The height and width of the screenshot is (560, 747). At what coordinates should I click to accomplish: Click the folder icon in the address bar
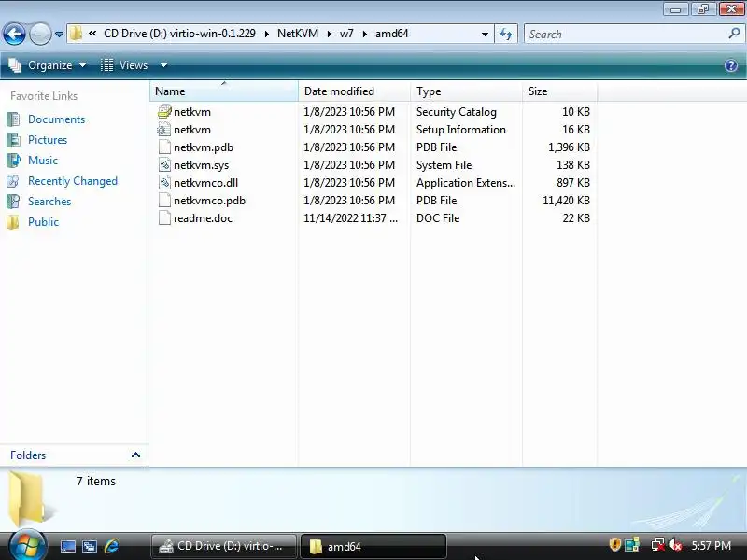[76, 34]
